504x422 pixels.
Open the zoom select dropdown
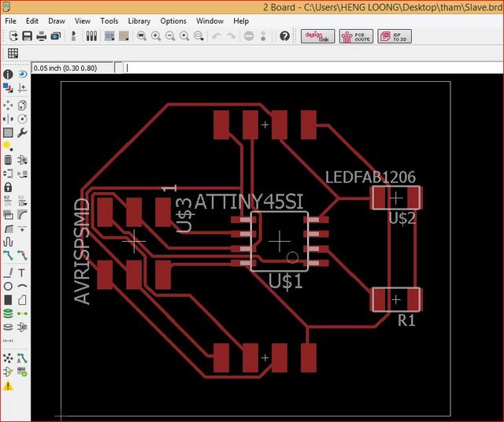[x=199, y=36]
